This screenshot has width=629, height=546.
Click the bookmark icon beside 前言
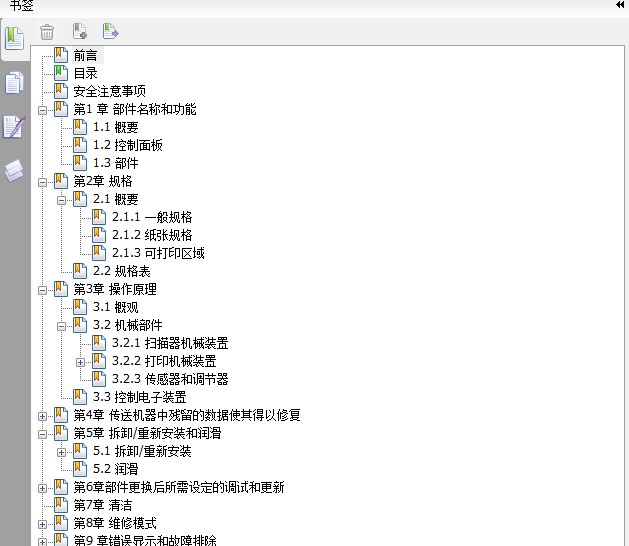click(61, 55)
